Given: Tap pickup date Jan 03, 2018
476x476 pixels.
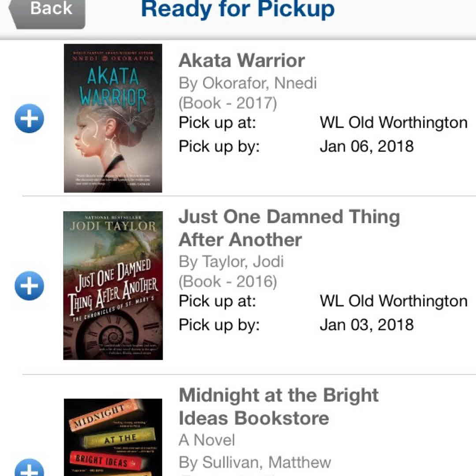Looking at the screenshot, I should tap(366, 325).
